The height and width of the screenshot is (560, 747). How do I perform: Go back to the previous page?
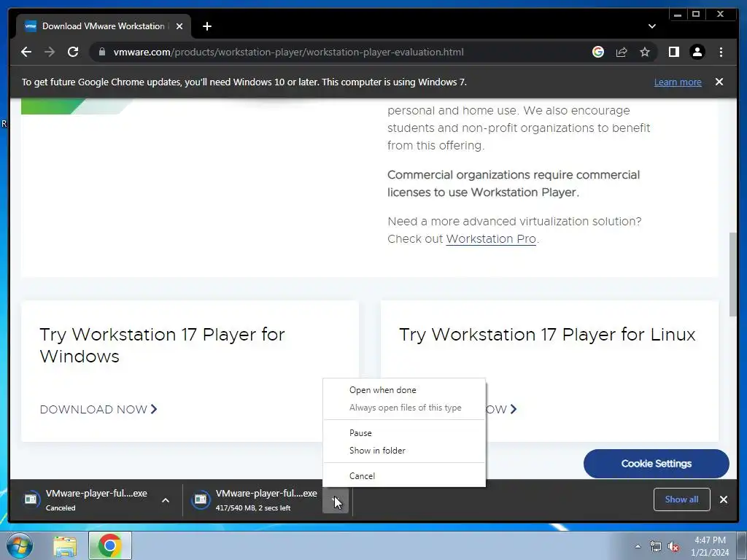tap(26, 52)
